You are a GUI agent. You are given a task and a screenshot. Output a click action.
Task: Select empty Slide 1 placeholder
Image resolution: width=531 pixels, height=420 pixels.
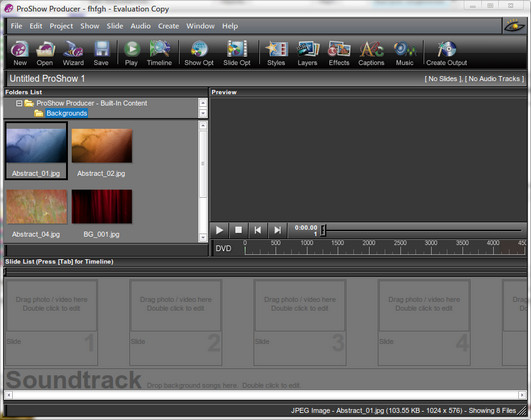[51, 322]
